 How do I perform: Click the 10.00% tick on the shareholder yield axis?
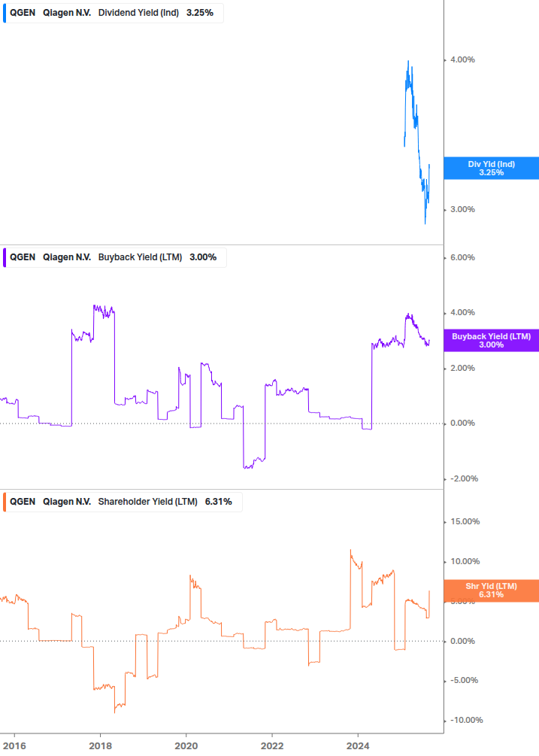coord(465,561)
